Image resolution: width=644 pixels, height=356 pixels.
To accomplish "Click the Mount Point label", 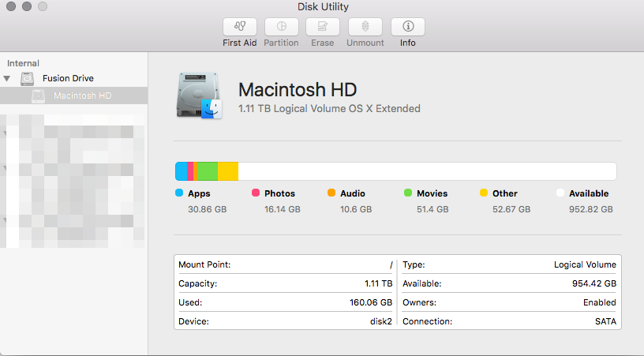I will tap(204, 265).
